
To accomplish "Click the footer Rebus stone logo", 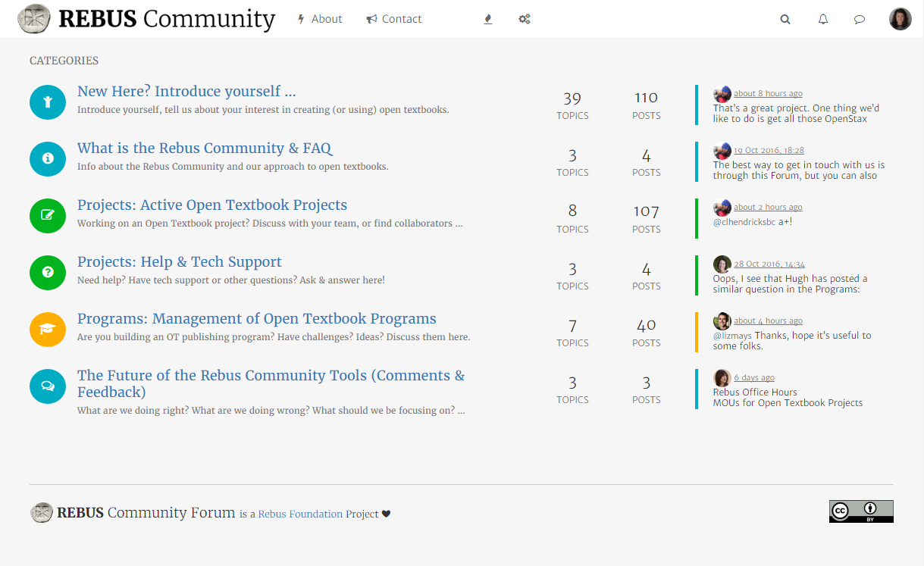I will pyautogui.click(x=42, y=513).
